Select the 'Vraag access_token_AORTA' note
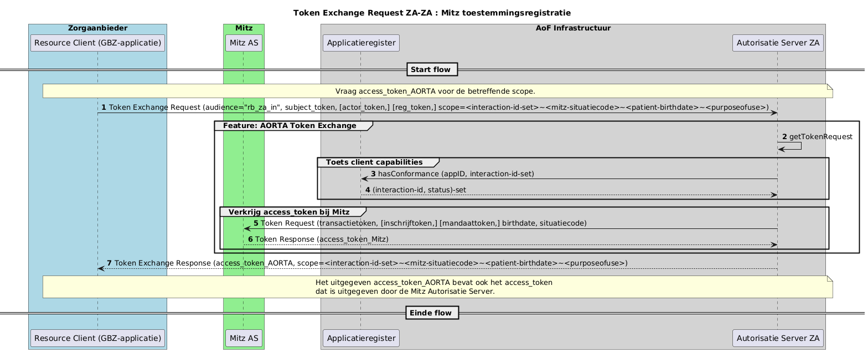 436,91
